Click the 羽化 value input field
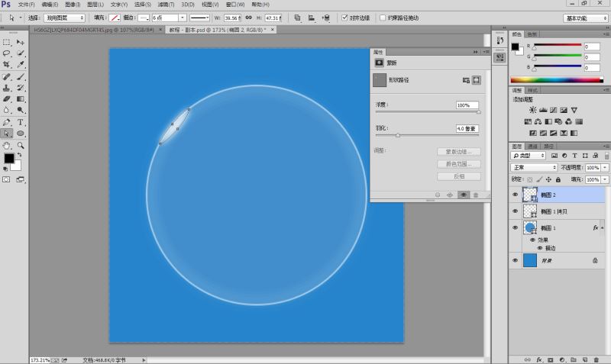 pyautogui.click(x=467, y=128)
